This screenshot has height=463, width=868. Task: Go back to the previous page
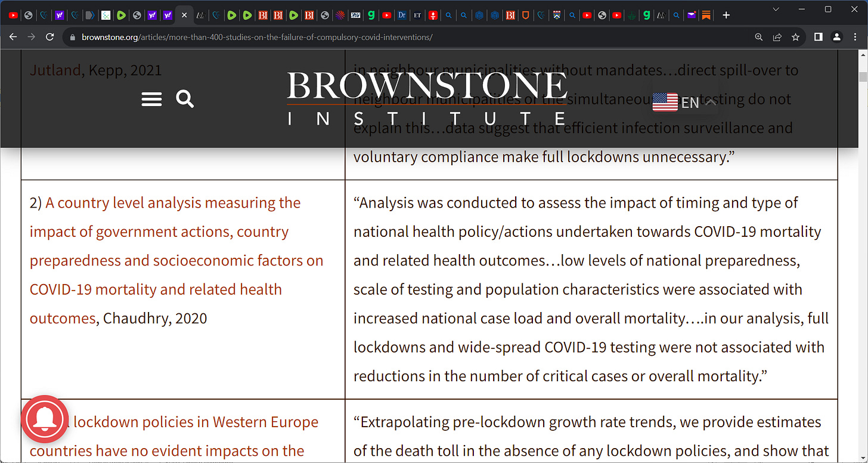click(x=13, y=37)
